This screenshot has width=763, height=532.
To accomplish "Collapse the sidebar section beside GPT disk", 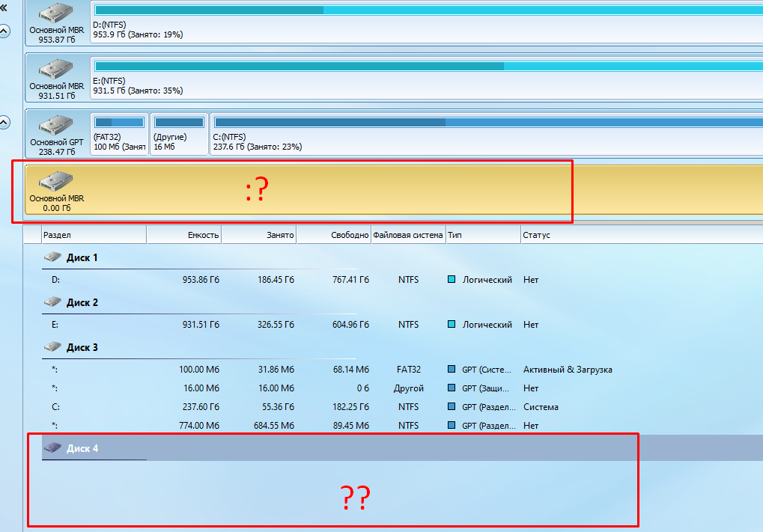I will pos(4,123).
